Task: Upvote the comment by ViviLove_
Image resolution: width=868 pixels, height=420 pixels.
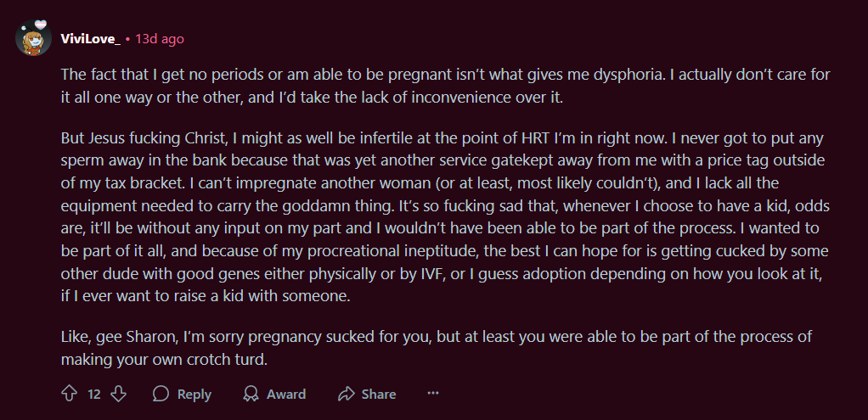Action: 69,394
